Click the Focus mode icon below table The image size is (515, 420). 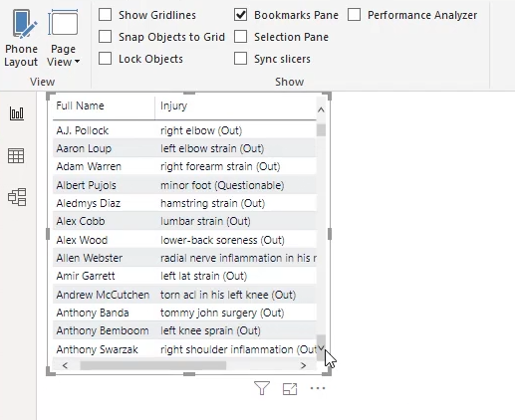(290, 389)
